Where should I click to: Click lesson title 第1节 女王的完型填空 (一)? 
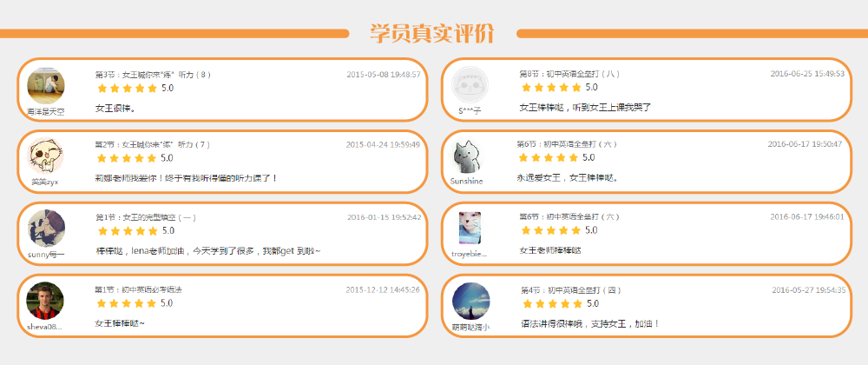pos(146,217)
